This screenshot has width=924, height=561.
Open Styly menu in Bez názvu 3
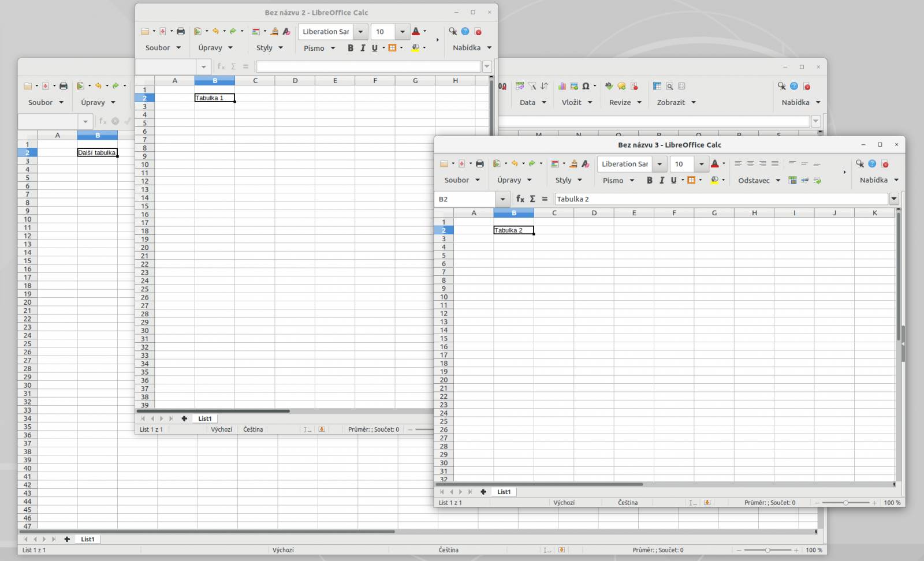click(569, 180)
